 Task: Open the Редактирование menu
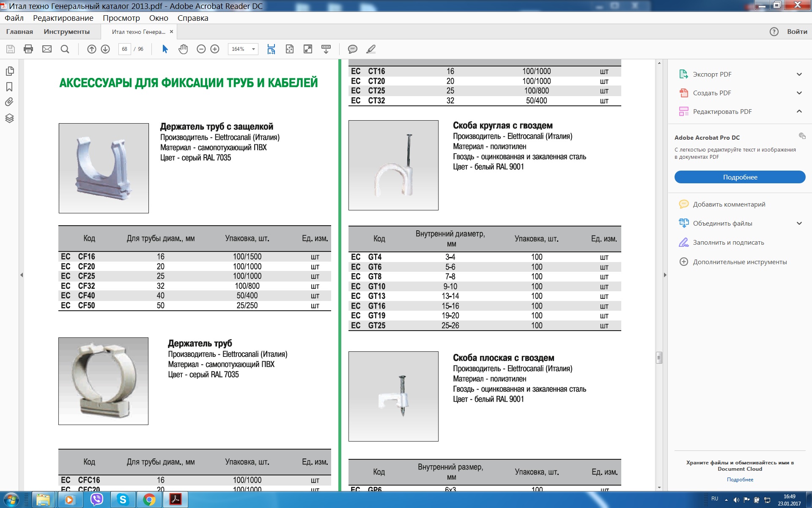pos(63,18)
